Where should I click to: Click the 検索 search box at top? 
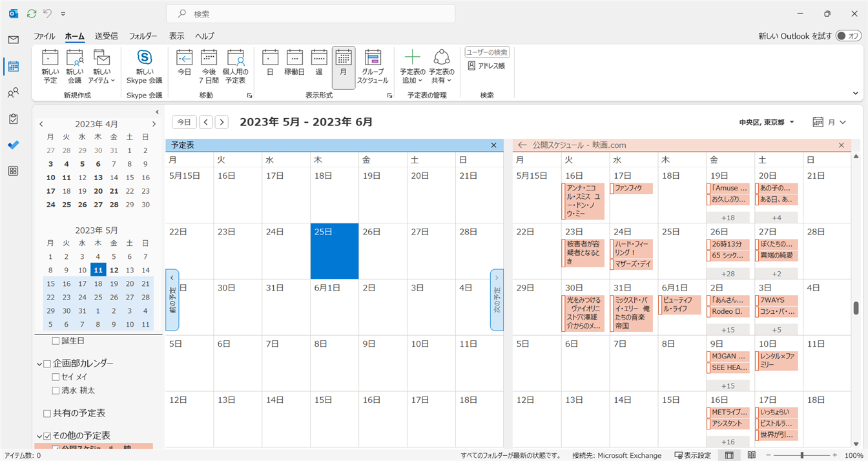tap(310, 14)
